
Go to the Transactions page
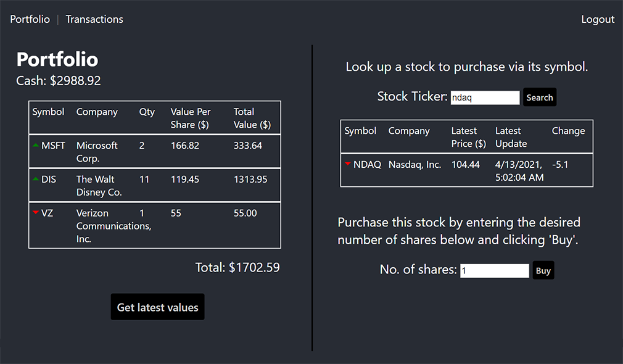pyautogui.click(x=94, y=19)
